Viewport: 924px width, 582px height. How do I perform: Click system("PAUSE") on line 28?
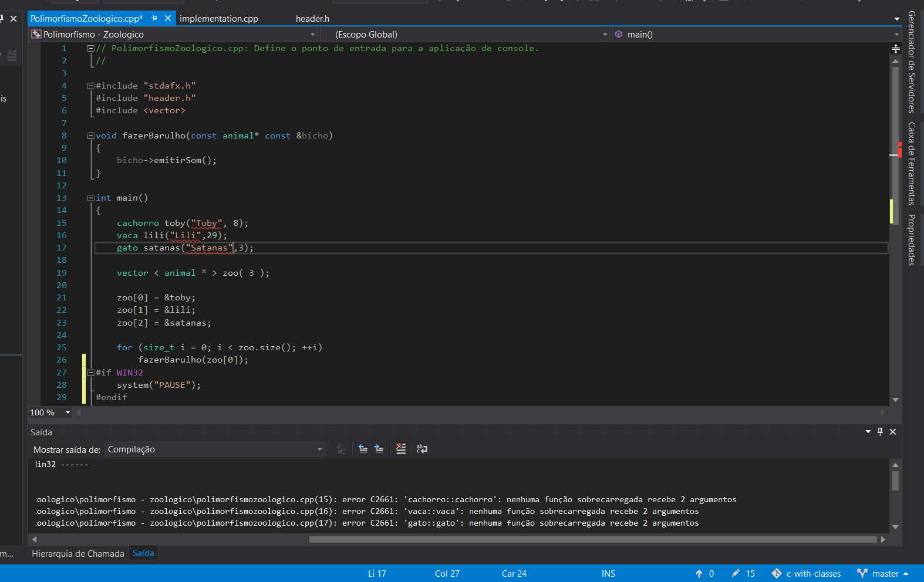tap(159, 385)
